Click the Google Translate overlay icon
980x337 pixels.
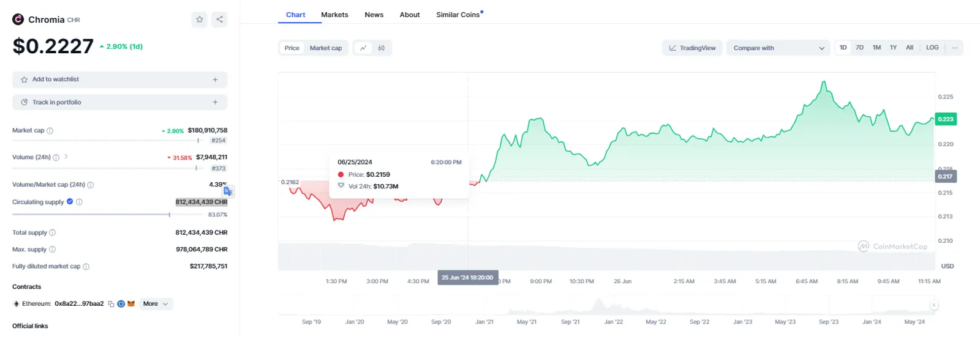228,191
